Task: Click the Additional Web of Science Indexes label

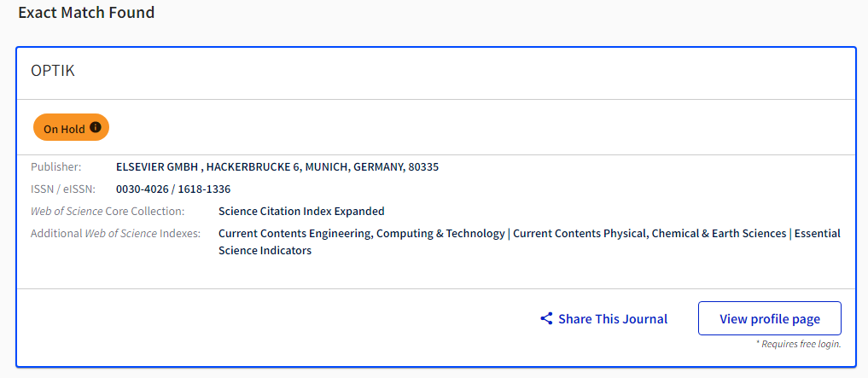Action: coord(115,233)
